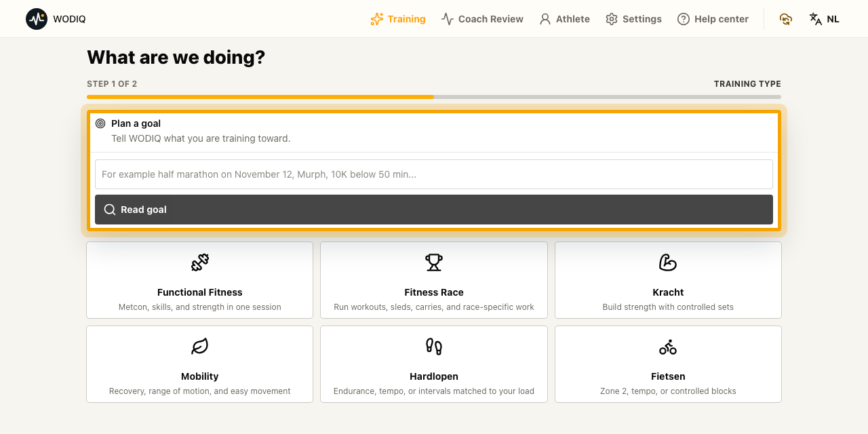The image size is (868, 434).
Task: Click the footprints icon for Hardlopen
Action: point(434,347)
